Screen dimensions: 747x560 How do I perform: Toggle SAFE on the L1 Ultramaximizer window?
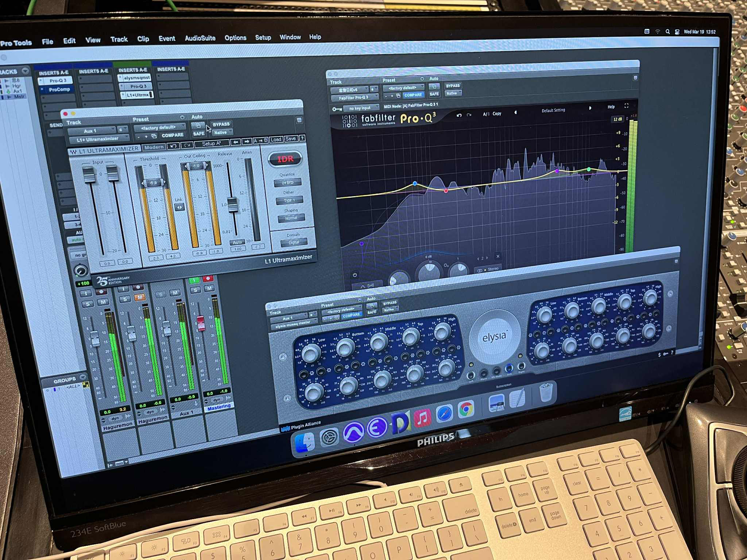(x=199, y=133)
